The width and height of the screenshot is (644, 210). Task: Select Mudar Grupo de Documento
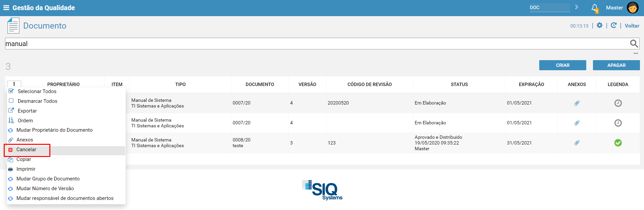click(48, 179)
